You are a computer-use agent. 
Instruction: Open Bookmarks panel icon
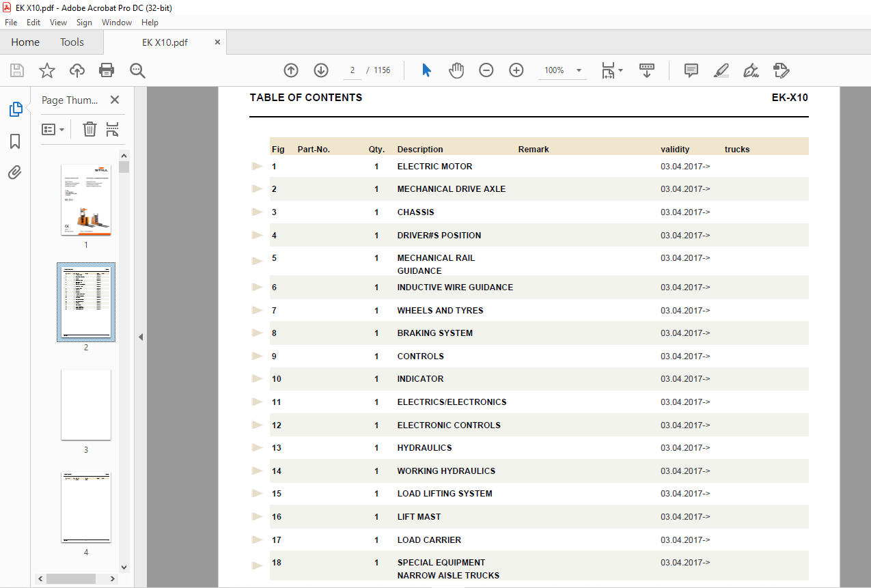[x=15, y=141]
